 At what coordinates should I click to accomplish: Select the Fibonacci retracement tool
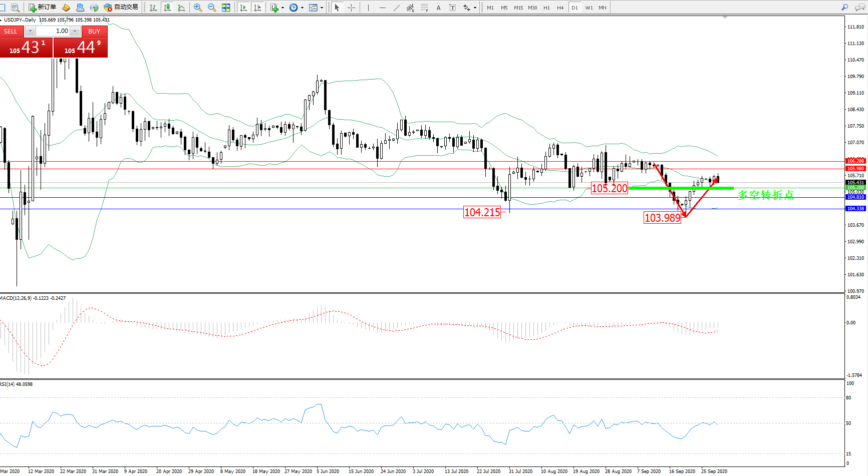click(x=424, y=8)
